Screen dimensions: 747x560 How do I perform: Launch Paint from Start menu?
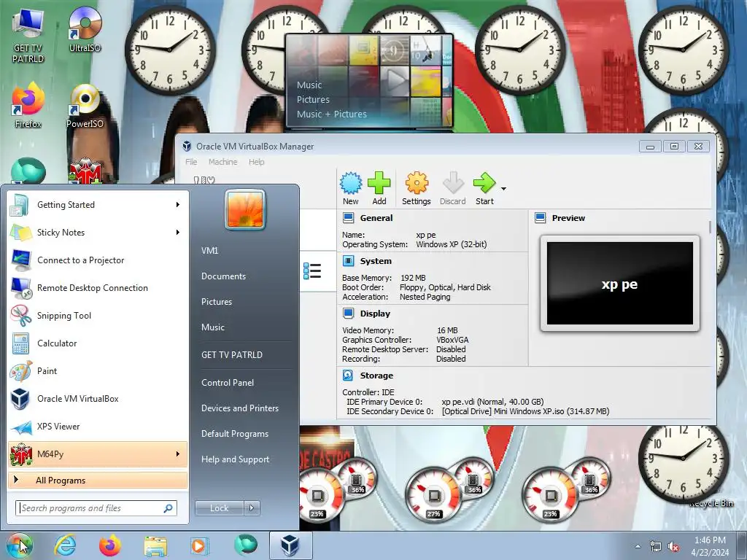(98, 370)
